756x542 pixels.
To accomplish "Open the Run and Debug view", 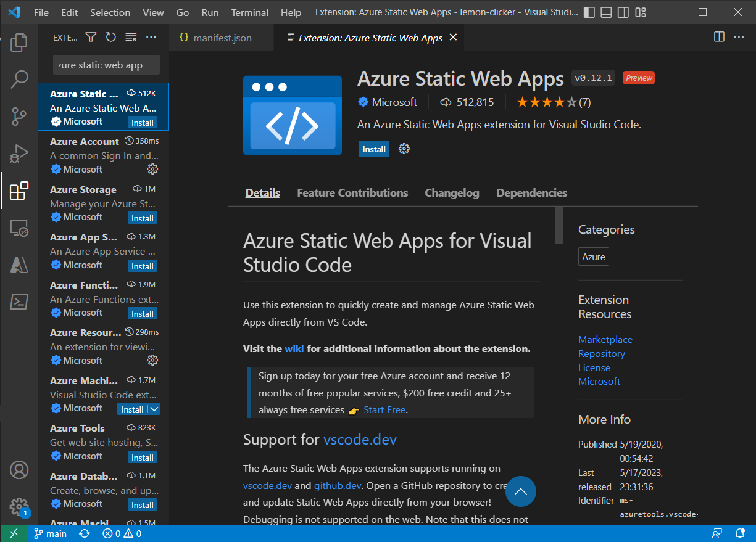I will pyautogui.click(x=19, y=153).
